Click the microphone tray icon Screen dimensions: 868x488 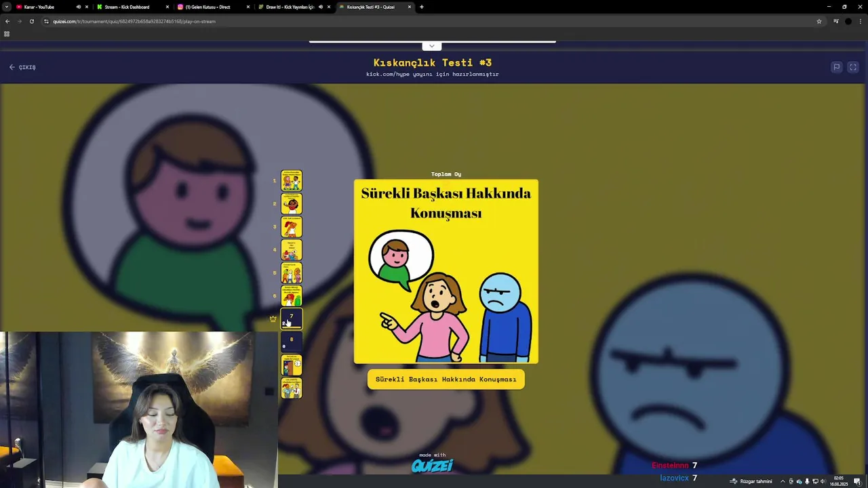[807, 481]
